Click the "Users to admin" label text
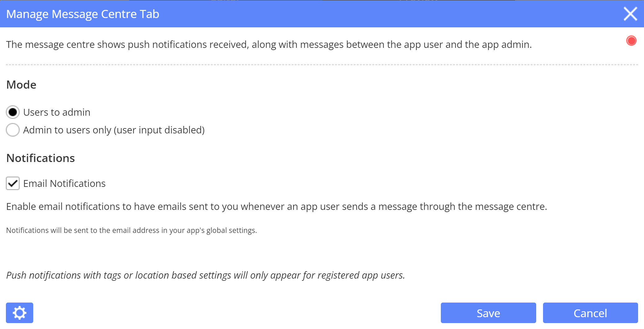 [57, 112]
